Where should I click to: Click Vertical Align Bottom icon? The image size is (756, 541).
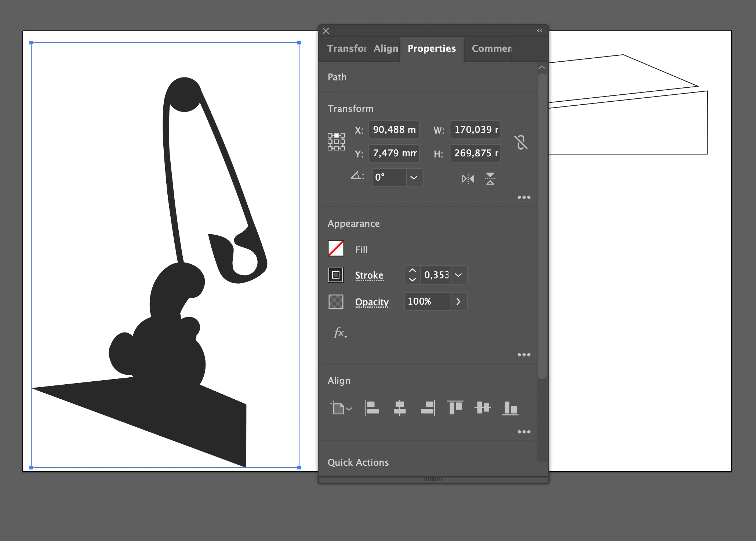[510, 408]
